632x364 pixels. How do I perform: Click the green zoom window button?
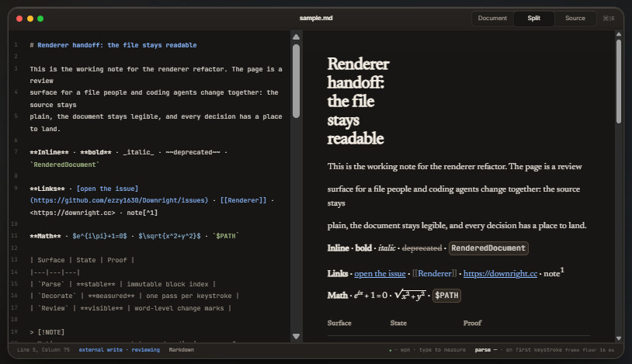click(x=40, y=19)
